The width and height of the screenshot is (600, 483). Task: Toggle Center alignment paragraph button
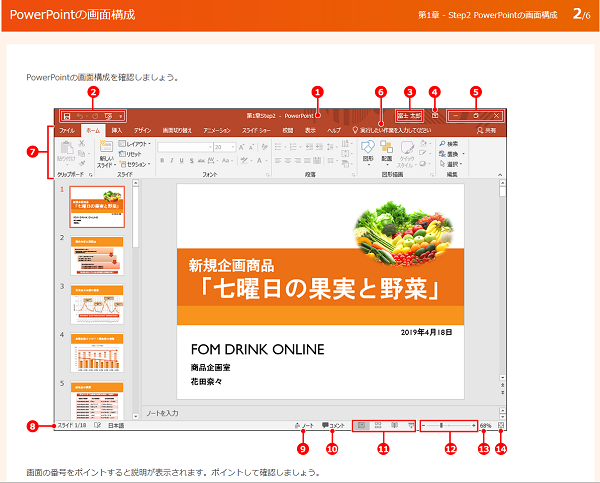pos(288,161)
